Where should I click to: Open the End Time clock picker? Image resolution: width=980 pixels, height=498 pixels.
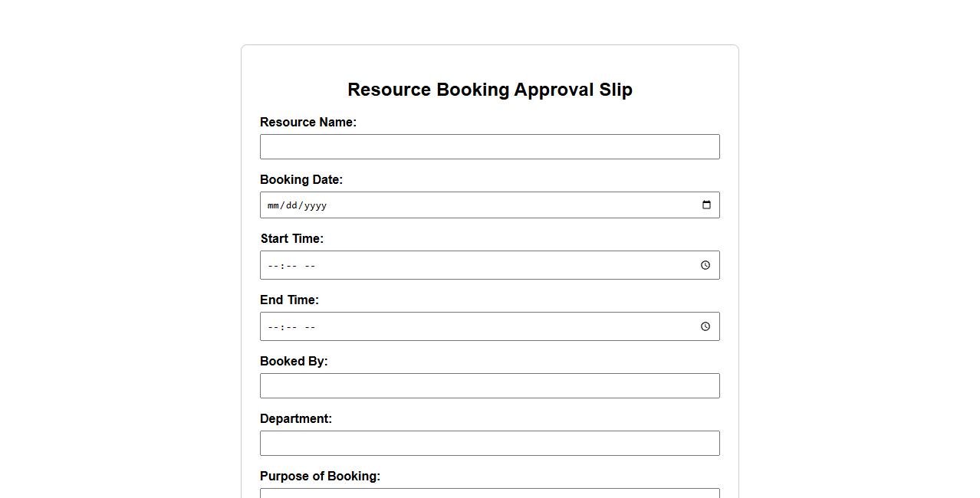705,326
